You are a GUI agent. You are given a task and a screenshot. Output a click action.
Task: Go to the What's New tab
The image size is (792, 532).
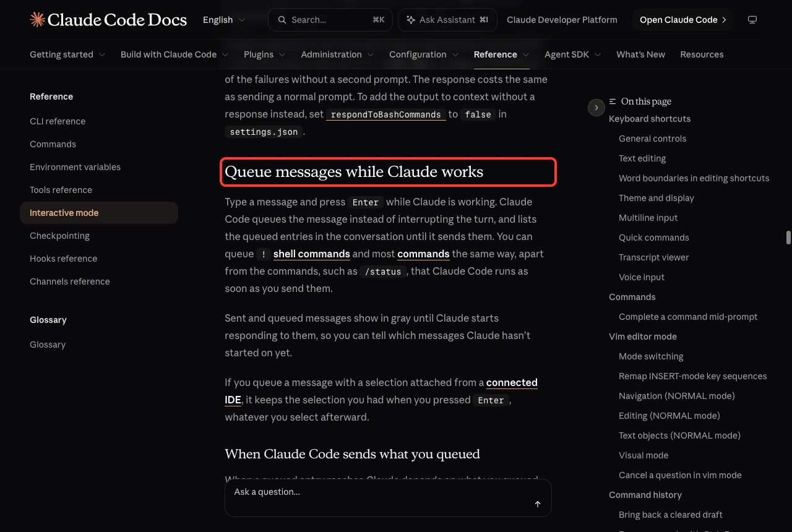[x=640, y=54]
